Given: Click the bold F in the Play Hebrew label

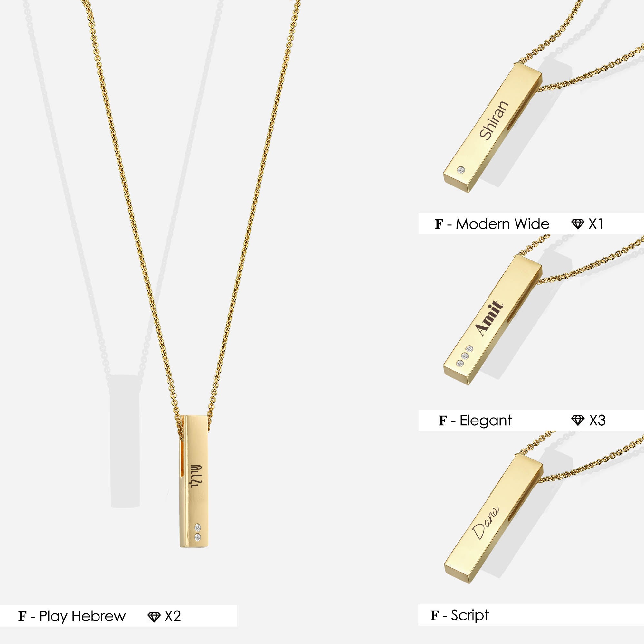Looking at the screenshot, I should click(x=22, y=617).
